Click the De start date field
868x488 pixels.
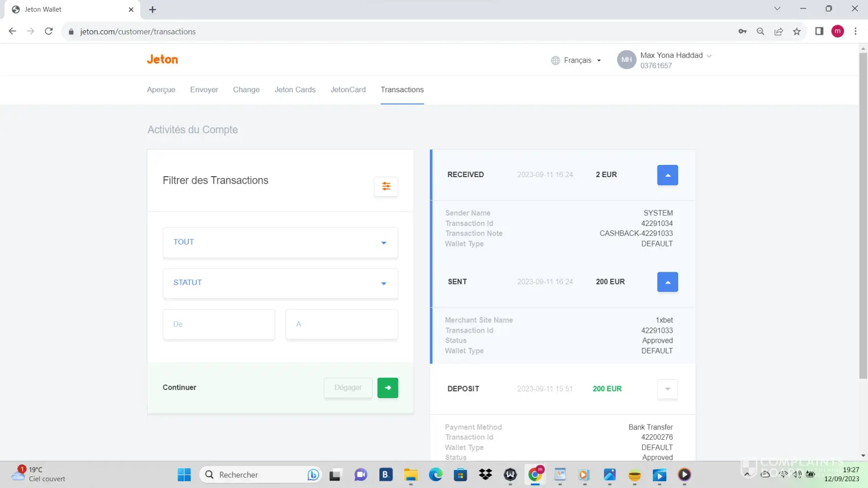click(x=219, y=324)
